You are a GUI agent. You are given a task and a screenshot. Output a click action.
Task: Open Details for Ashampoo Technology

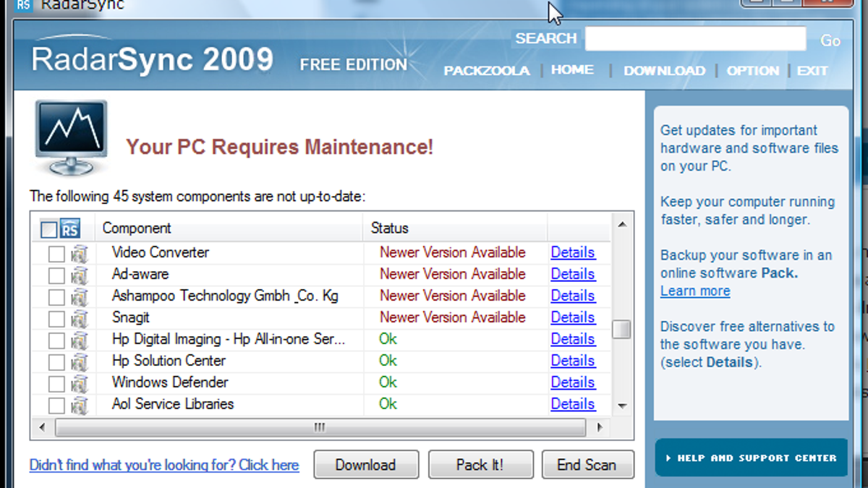point(573,296)
